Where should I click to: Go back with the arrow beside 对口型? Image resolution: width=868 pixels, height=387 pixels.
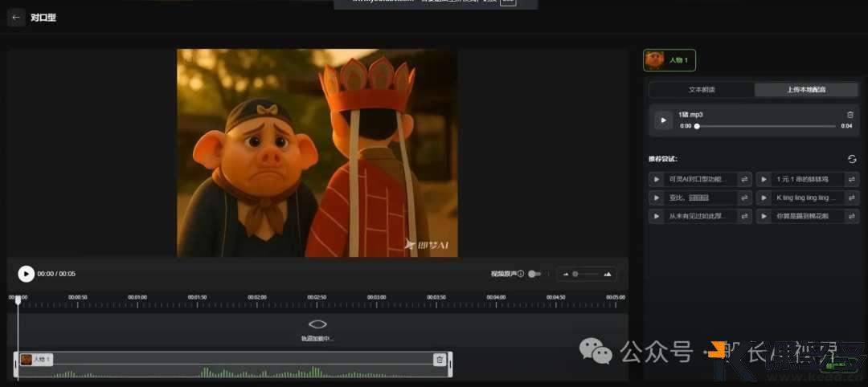[x=16, y=18]
